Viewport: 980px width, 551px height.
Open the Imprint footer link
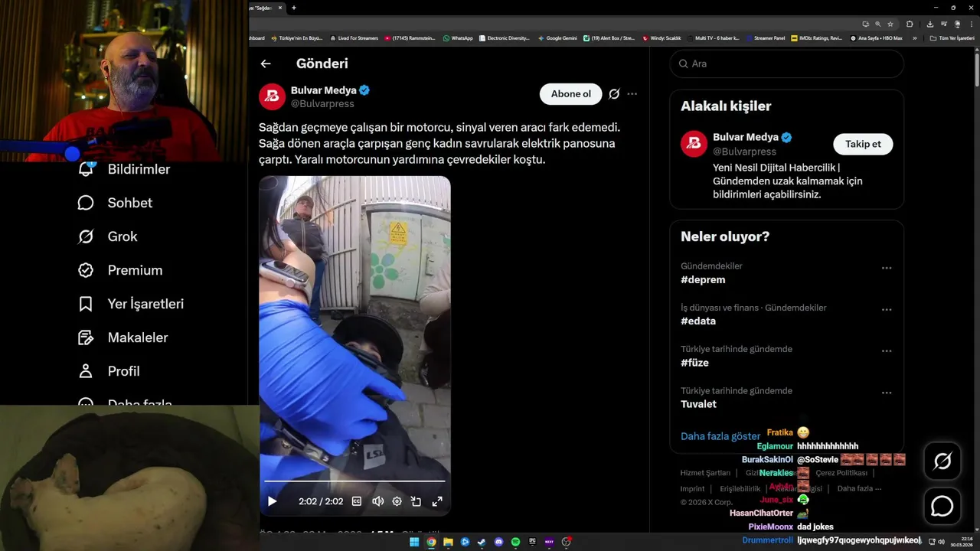(x=692, y=488)
